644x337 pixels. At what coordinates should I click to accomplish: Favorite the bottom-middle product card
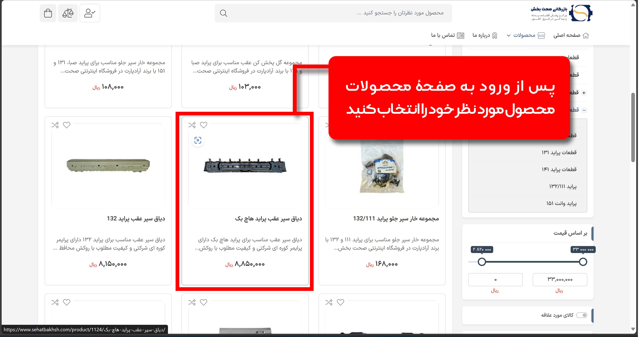203,302
